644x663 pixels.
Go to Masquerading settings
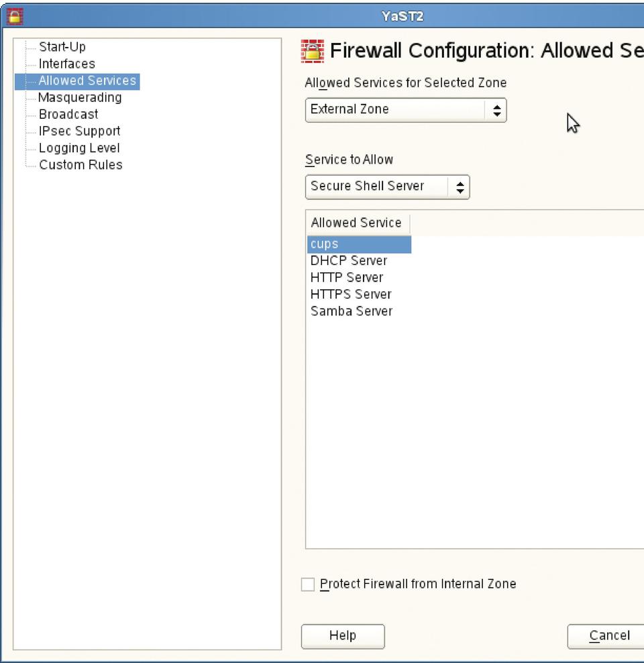[80, 97]
